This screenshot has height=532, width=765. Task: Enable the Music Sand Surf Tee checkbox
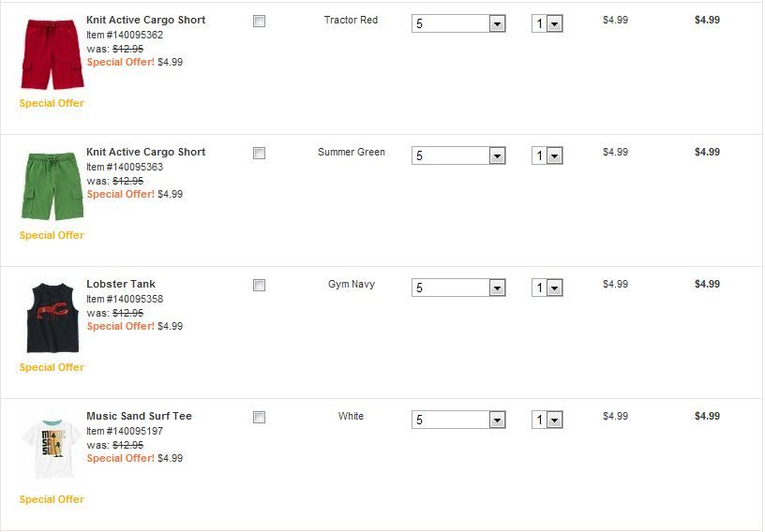point(260,417)
